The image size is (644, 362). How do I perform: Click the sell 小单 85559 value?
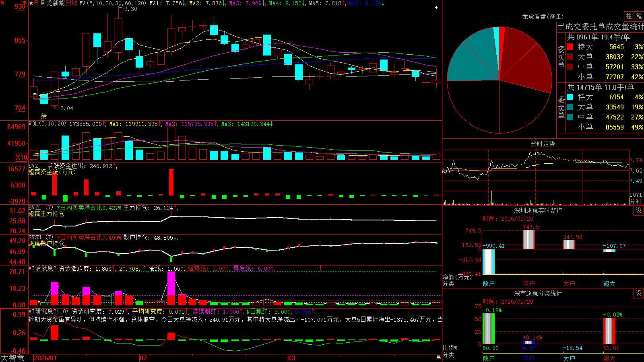click(x=615, y=127)
